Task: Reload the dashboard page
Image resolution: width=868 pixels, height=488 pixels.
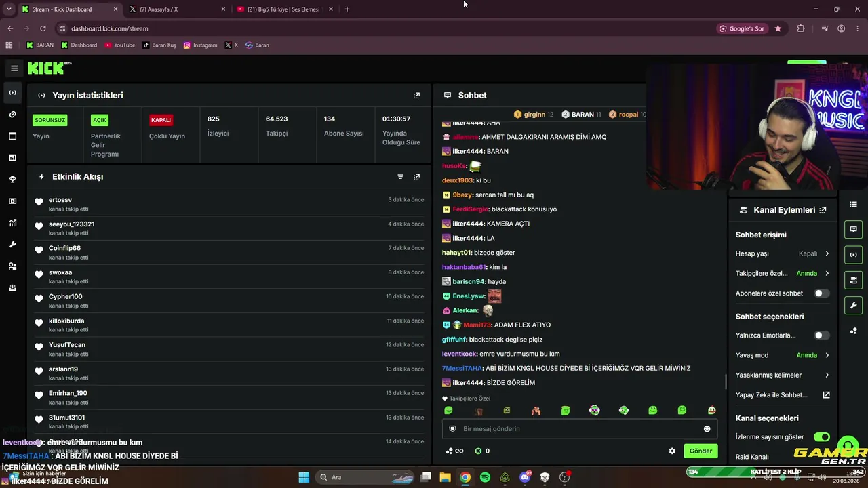Action: pyautogui.click(x=43, y=28)
